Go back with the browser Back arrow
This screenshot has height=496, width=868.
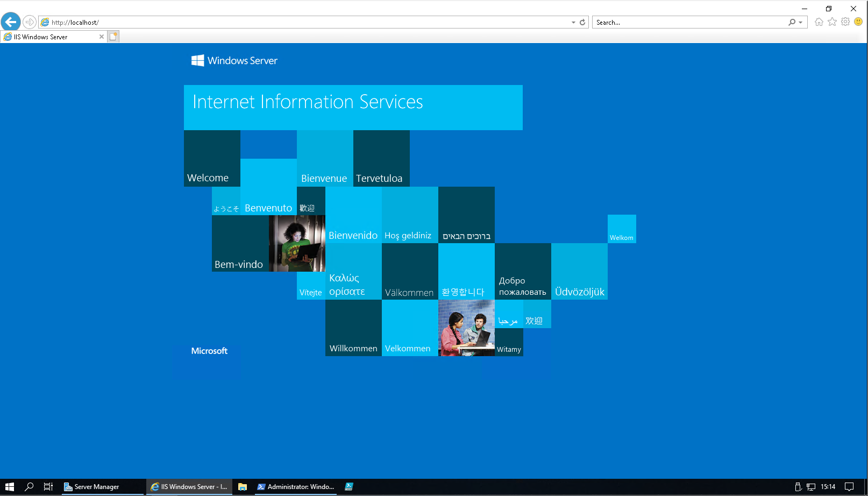coord(11,22)
